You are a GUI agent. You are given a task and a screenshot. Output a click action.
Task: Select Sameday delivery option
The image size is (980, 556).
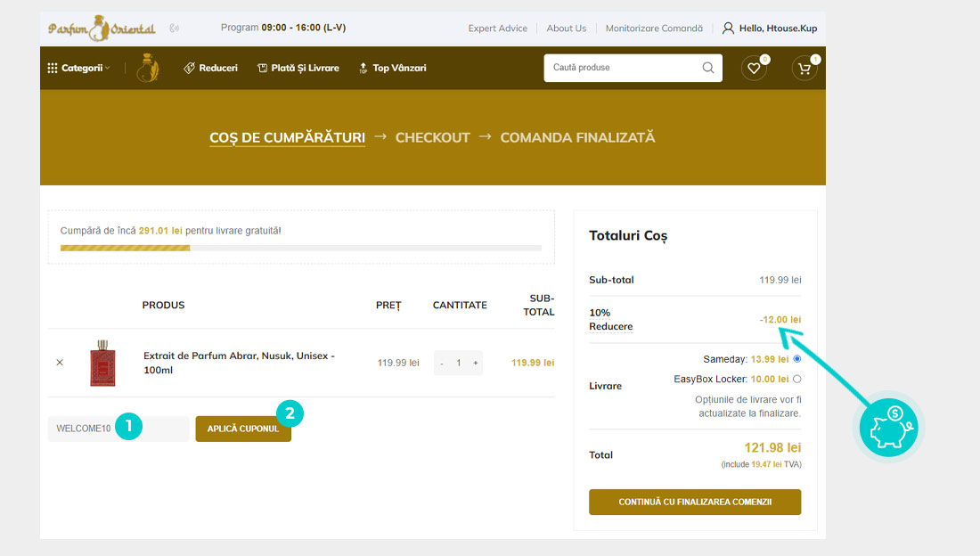pyautogui.click(x=796, y=359)
